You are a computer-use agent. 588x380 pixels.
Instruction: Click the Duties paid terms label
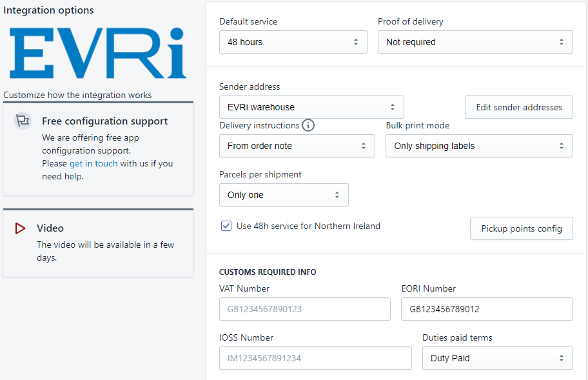[x=457, y=337]
